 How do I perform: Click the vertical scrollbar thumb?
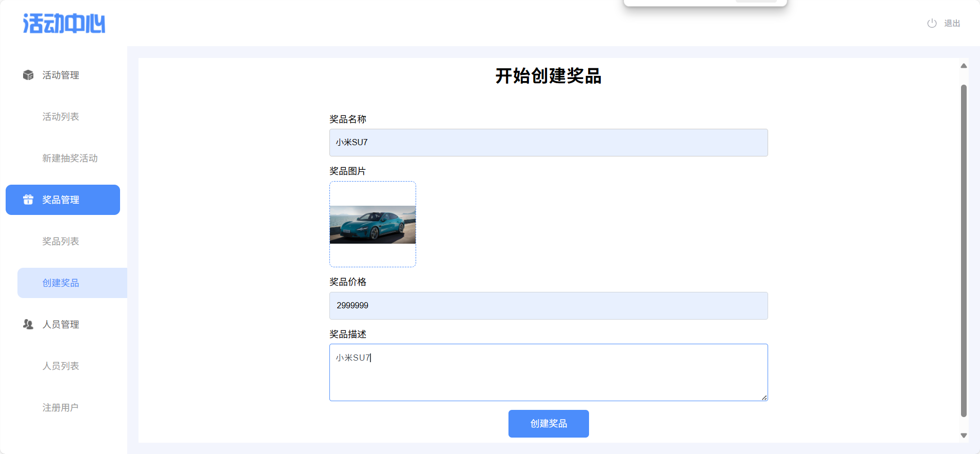point(964,251)
